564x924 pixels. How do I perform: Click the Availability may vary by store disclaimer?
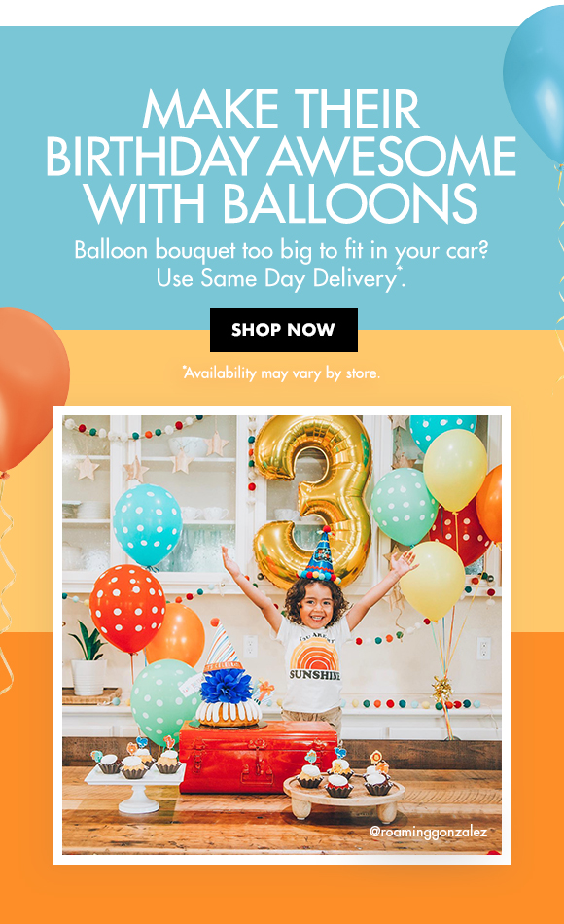(281, 373)
